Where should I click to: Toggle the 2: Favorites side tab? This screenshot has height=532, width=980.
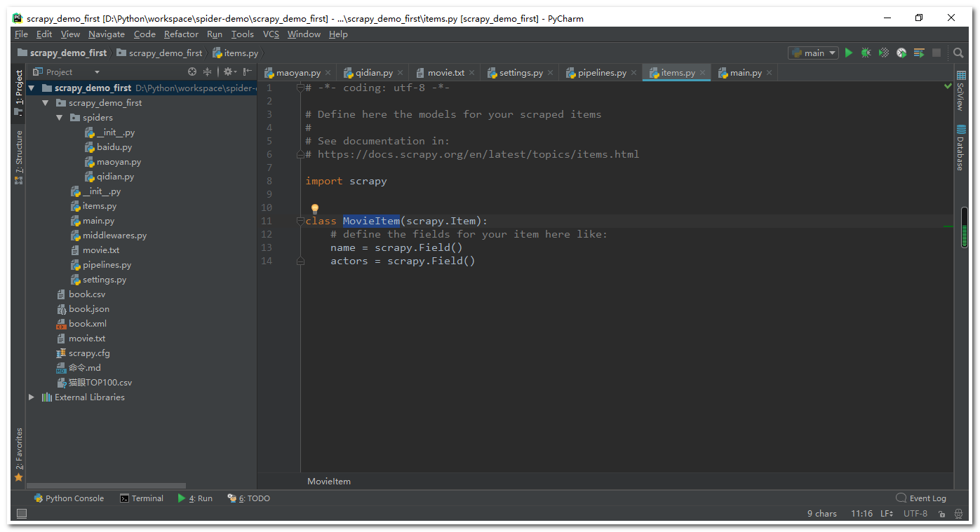pyautogui.click(x=19, y=455)
